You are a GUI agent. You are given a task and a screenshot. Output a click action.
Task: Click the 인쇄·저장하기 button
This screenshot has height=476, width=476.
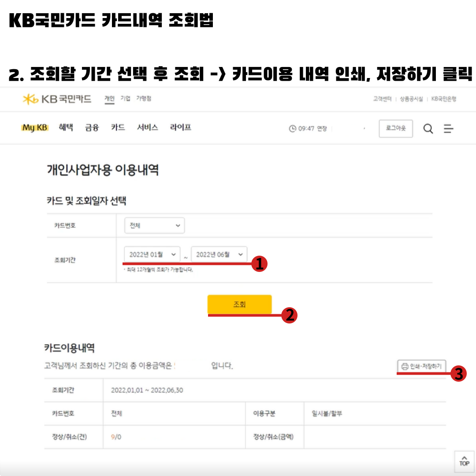(421, 366)
